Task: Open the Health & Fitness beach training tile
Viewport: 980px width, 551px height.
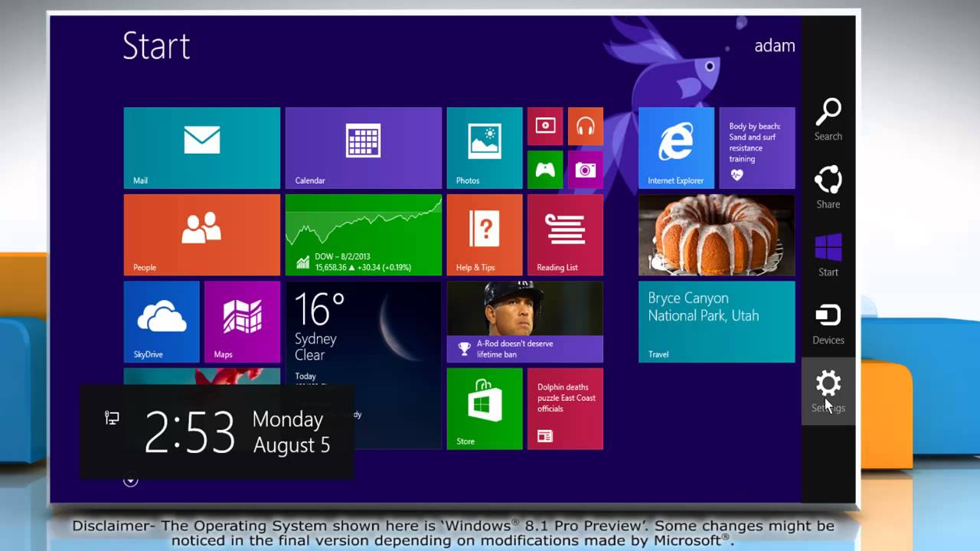Action: pyautogui.click(x=757, y=148)
